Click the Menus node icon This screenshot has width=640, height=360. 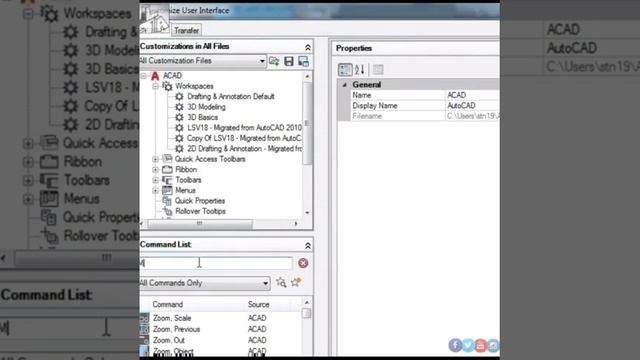(x=167, y=190)
